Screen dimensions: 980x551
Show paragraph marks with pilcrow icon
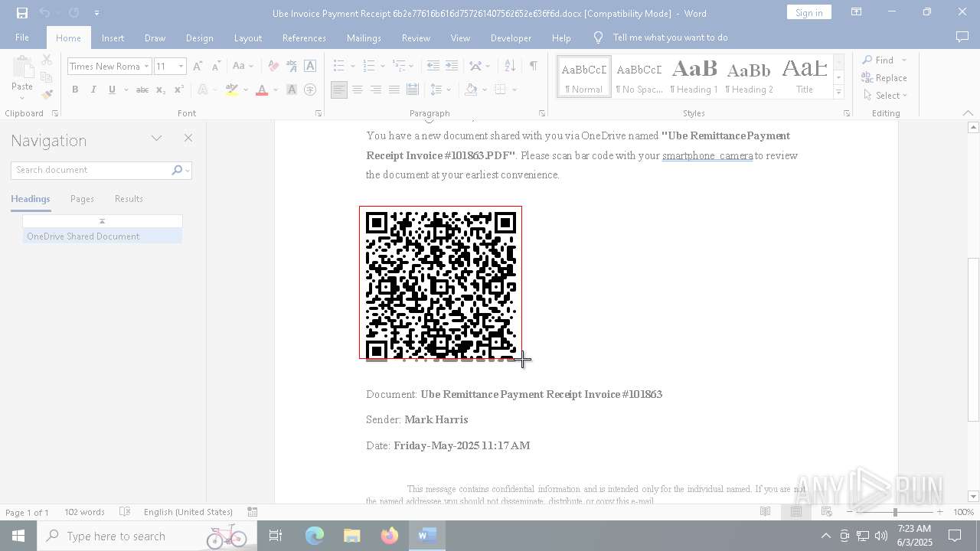point(533,67)
